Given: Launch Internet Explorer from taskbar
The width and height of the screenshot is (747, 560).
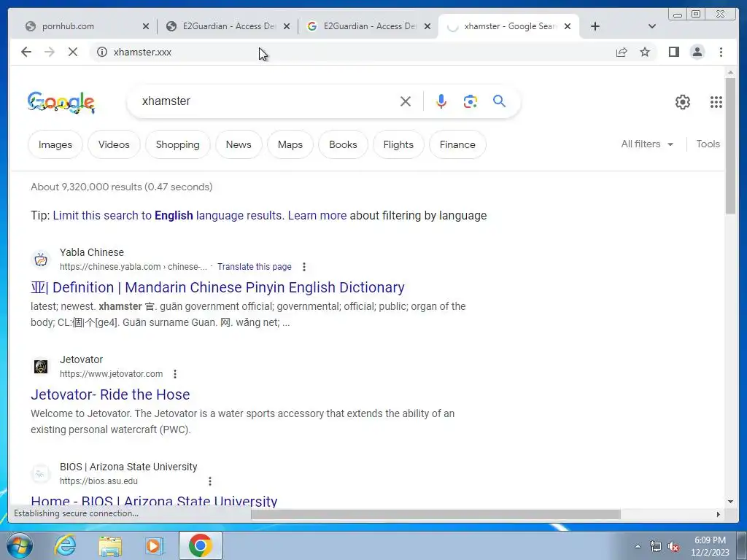Looking at the screenshot, I should tap(65, 545).
